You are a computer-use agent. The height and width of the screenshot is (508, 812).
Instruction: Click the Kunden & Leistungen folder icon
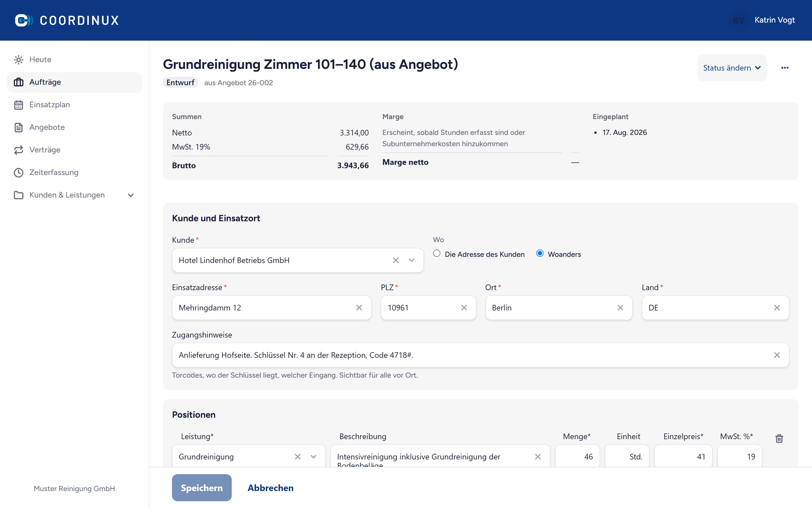[18, 195]
